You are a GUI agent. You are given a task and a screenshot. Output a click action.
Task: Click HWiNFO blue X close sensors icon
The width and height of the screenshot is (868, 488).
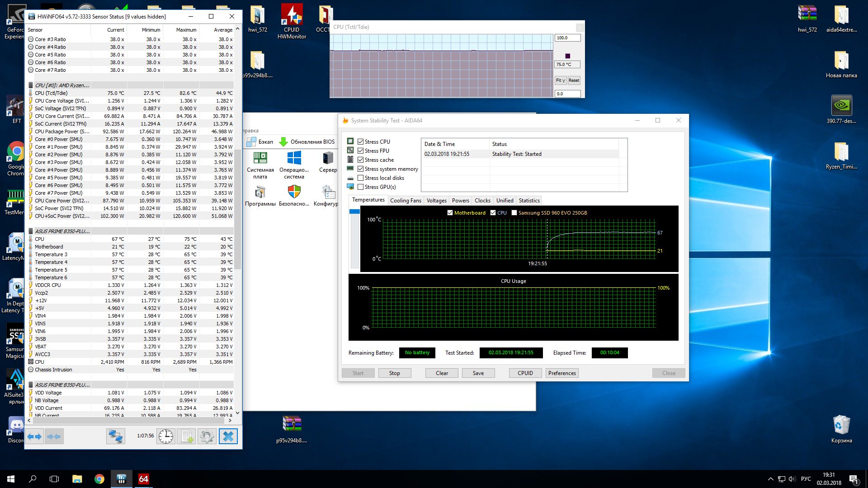tap(228, 436)
